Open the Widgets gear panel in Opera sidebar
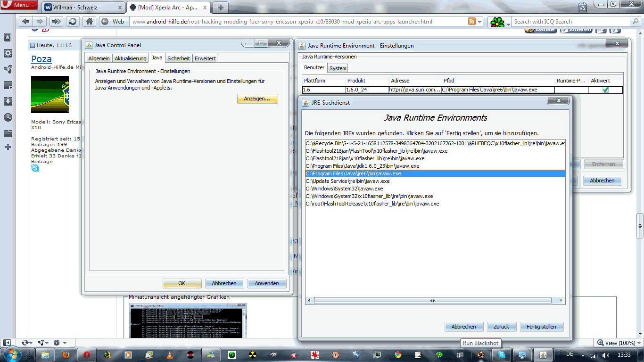 click(8, 53)
